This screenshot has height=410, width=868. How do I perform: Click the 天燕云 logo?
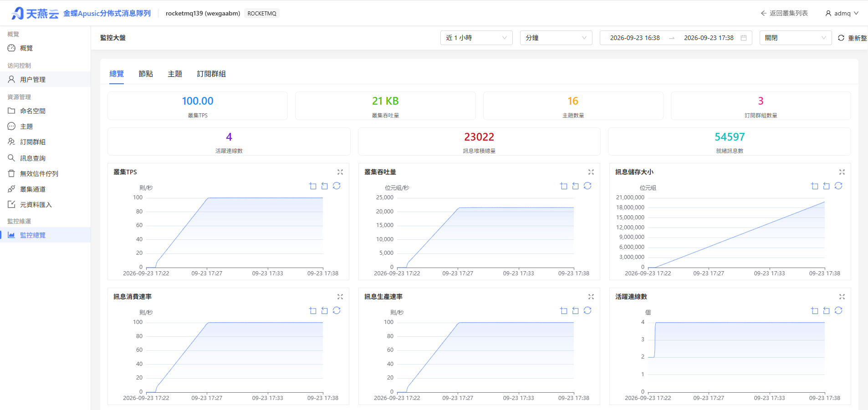(x=35, y=13)
